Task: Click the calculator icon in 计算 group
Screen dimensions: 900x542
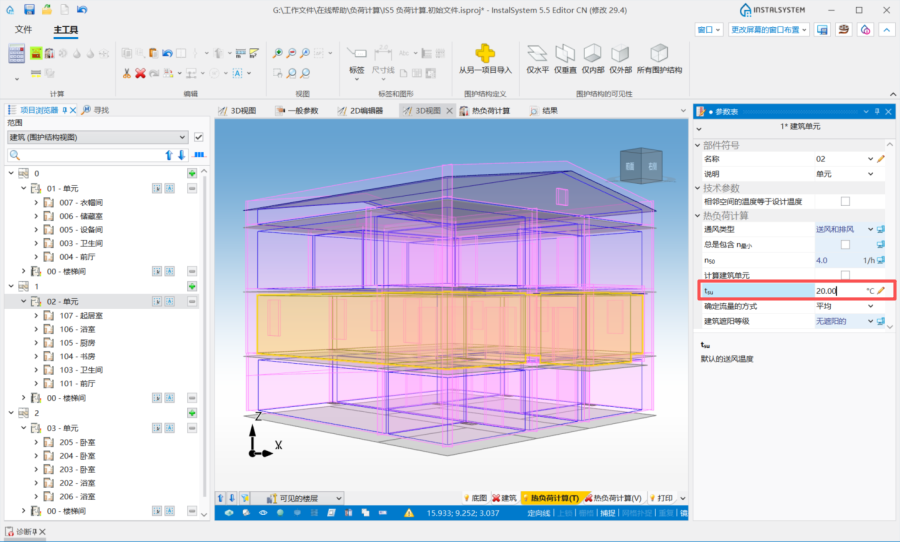Action: click(x=17, y=54)
